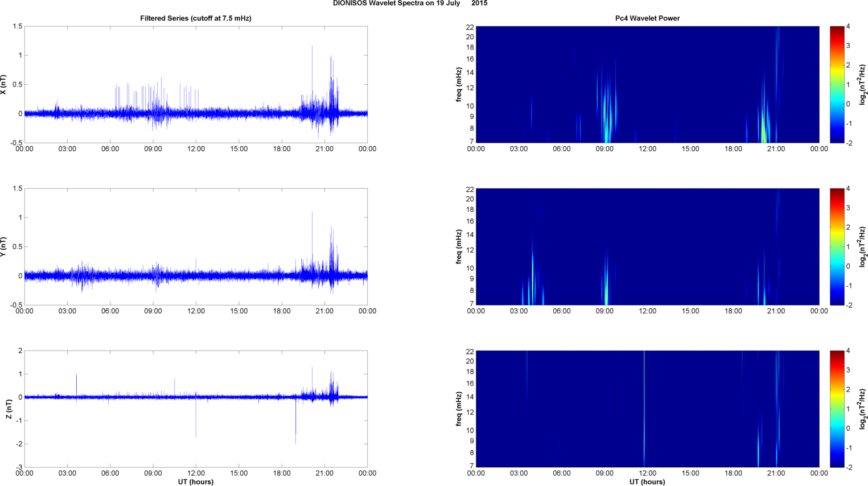Click the 09:00 power burst in the middle spectrogram
The image size is (868, 486).
[606, 285]
